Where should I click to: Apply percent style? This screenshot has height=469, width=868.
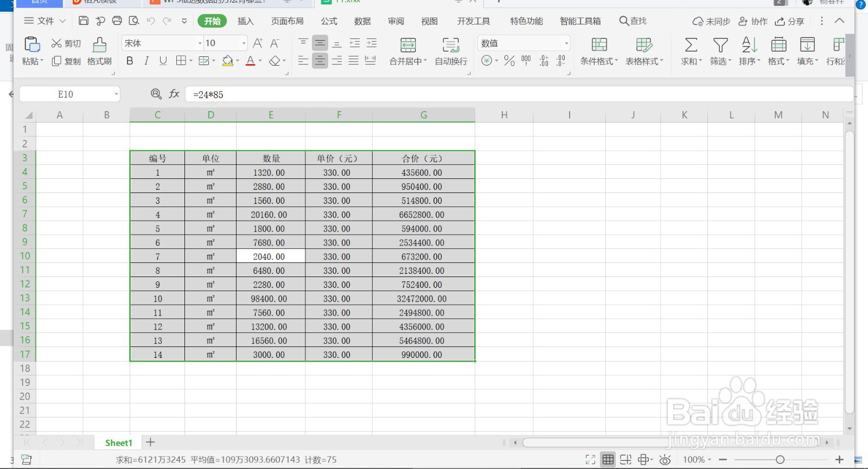[509, 61]
